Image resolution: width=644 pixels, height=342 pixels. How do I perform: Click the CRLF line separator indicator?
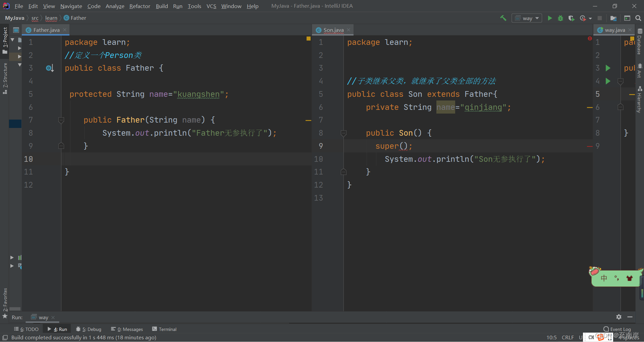(568, 337)
